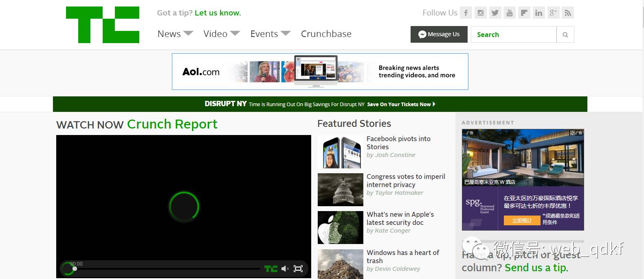This screenshot has width=644, height=279.
Task: Open the Google Plus follow icon
Action: click(x=553, y=13)
